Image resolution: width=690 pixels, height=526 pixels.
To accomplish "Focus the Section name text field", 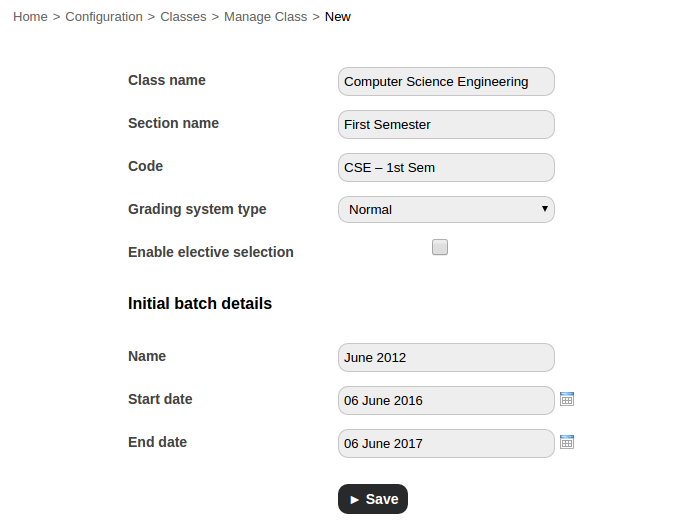I will point(446,125).
